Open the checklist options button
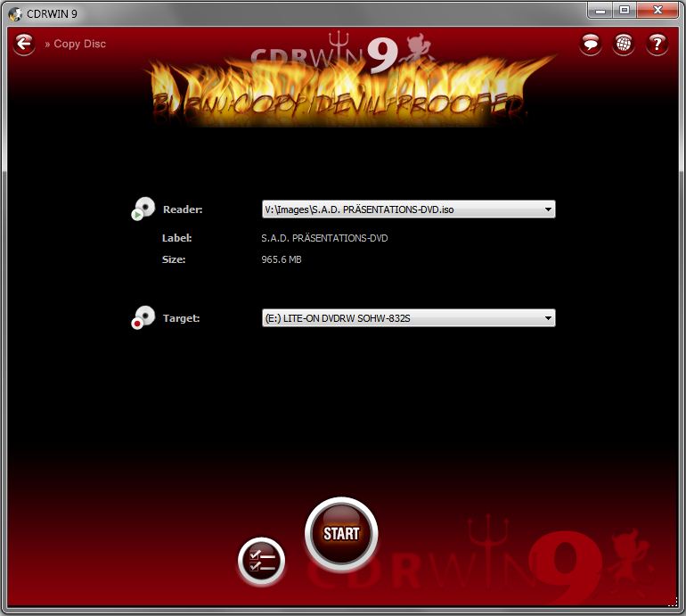Image resolution: width=686 pixels, height=616 pixels. coord(262,562)
